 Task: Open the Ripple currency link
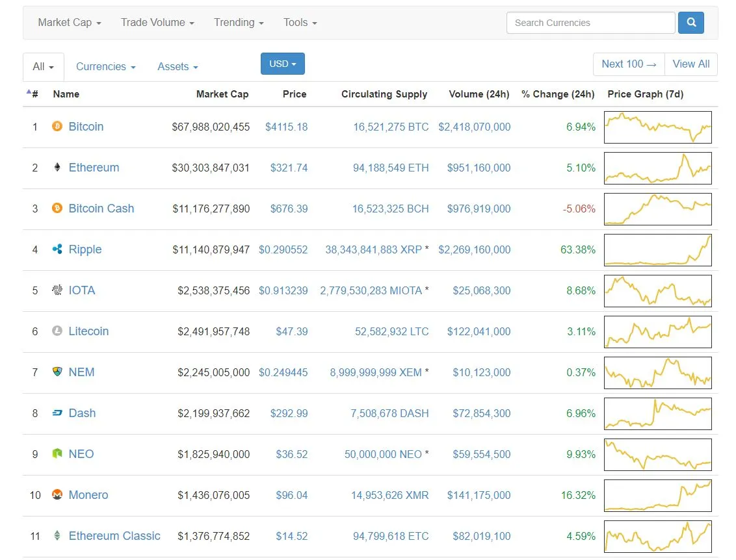pyautogui.click(x=85, y=249)
